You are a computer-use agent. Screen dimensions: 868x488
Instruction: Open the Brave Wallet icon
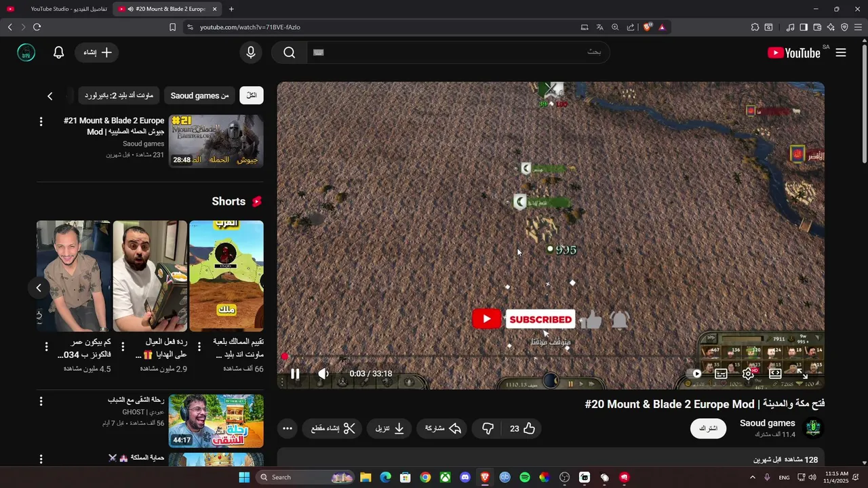[x=817, y=27]
